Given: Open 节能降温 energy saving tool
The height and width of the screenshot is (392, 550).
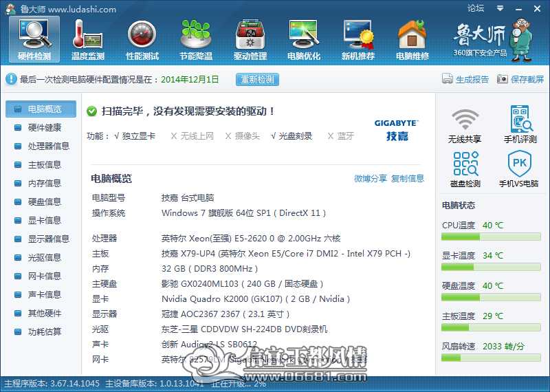Looking at the screenshot, I should tap(196, 39).
